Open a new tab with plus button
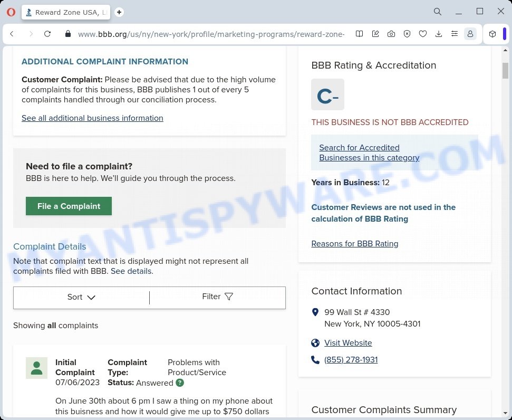Image resolution: width=512 pixels, height=420 pixels. [119, 12]
